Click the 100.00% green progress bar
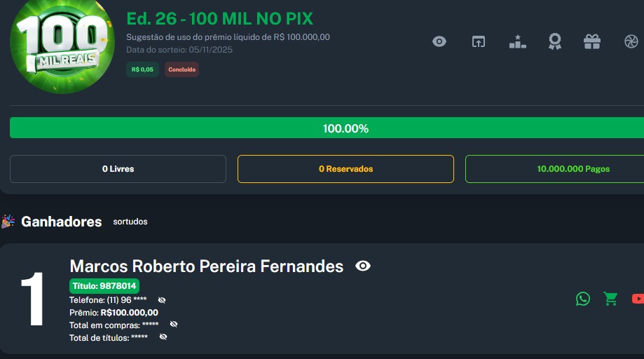This screenshot has height=359, width=644. click(x=327, y=128)
